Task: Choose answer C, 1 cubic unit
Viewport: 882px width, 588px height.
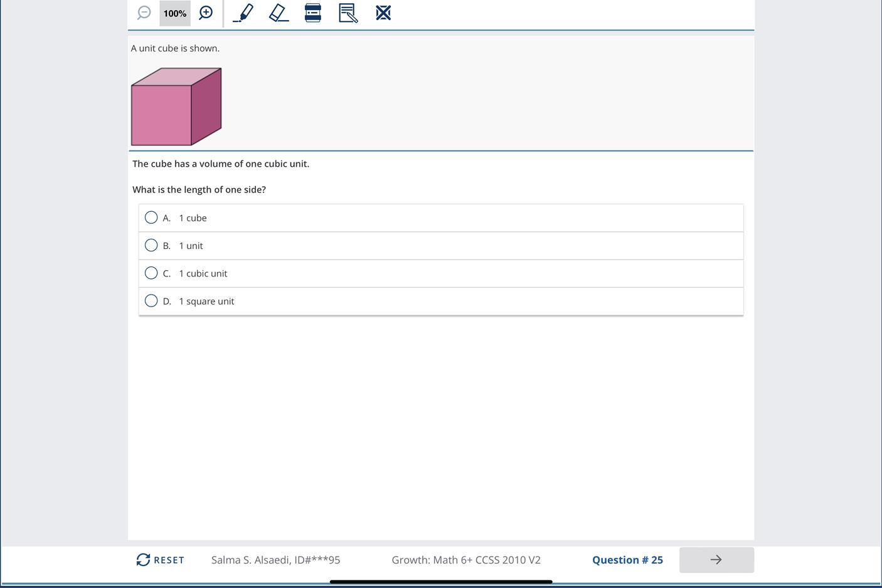Action: coord(441,273)
